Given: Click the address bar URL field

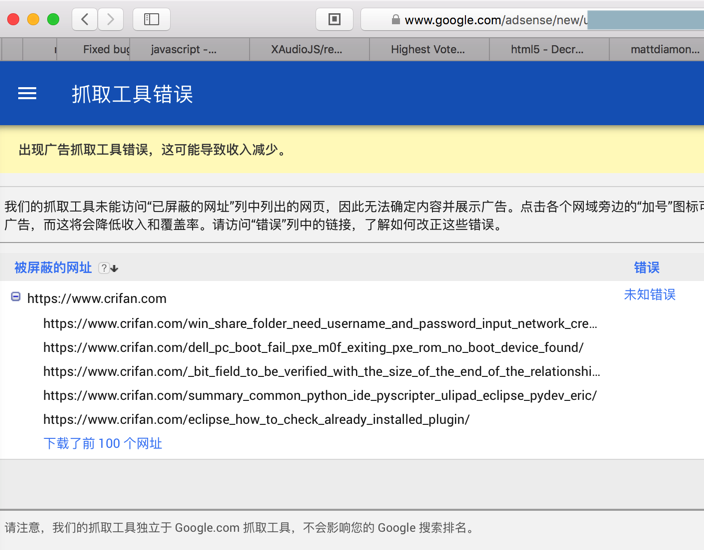Looking at the screenshot, I should (532, 19).
